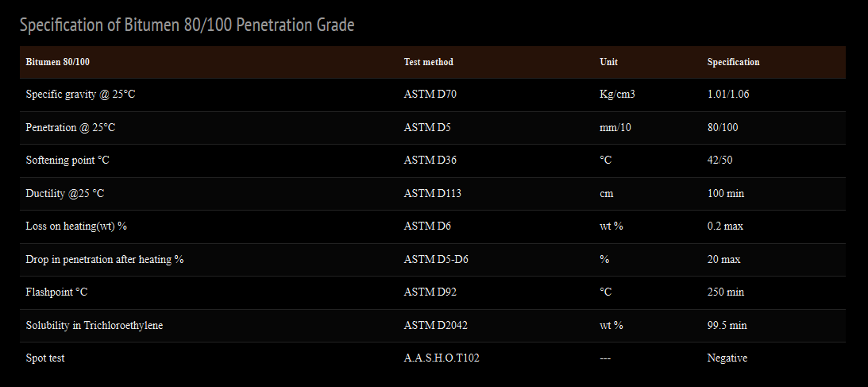
Task: Select the '100 min' specification value
Action: pos(725,193)
